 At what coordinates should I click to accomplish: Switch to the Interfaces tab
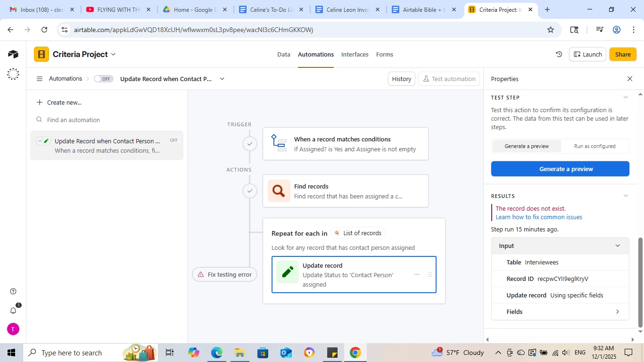tap(355, 54)
